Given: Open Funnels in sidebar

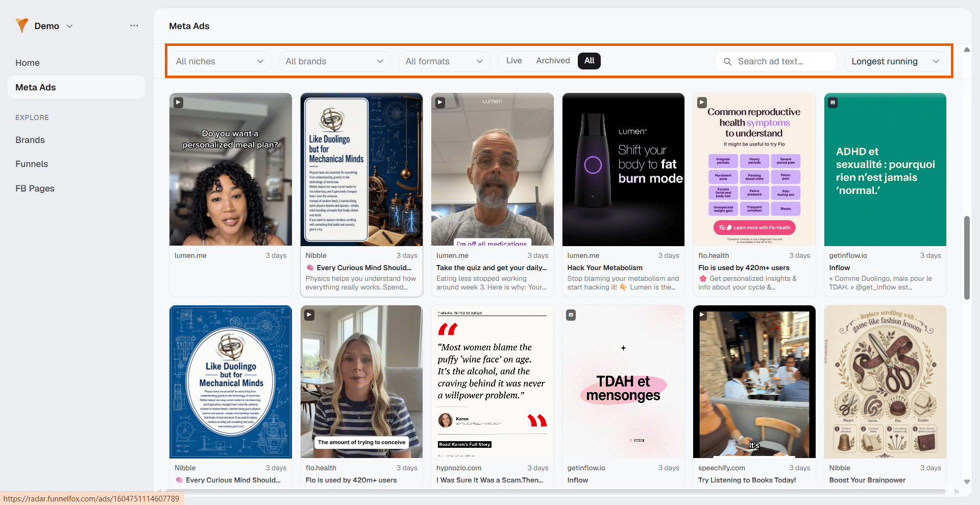Looking at the screenshot, I should pyautogui.click(x=32, y=164).
